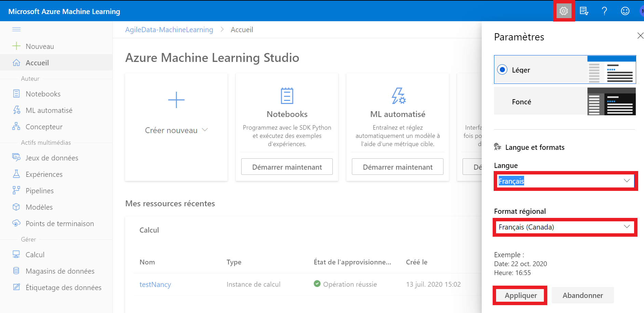Click Démarrer maintenant under ML automatisé
The width and height of the screenshot is (644, 313).
point(398,167)
